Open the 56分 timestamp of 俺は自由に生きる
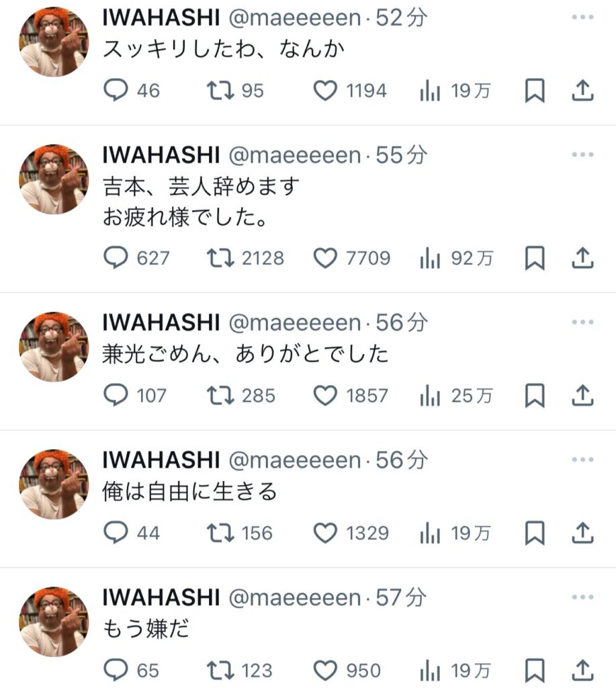 pyautogui.click(x=402, y=460)
